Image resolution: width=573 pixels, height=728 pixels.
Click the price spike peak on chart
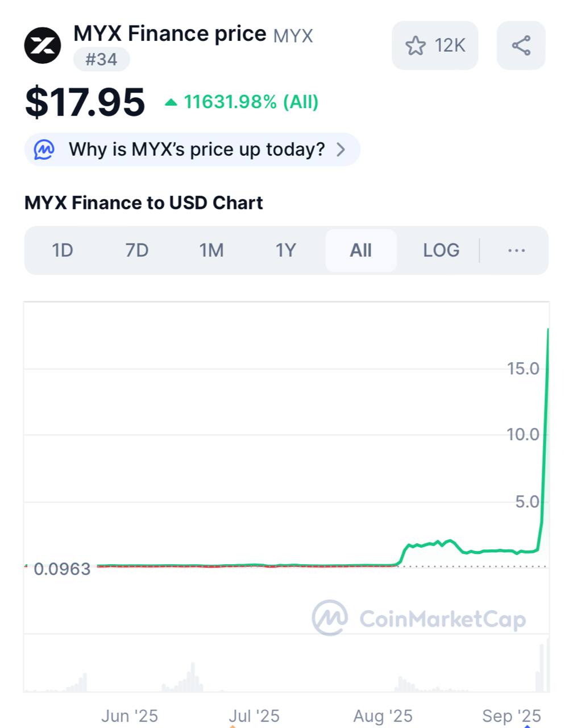tap(548, 329)
